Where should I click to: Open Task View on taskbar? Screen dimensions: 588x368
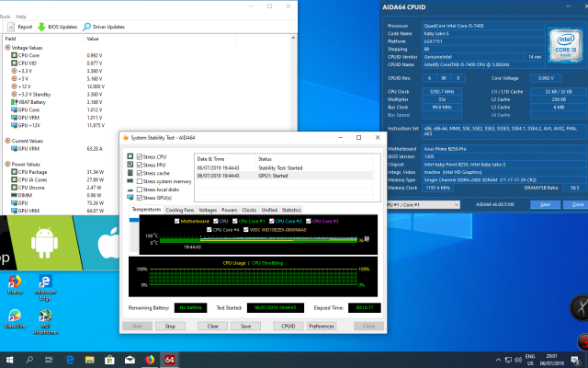[x=49, y=360]
